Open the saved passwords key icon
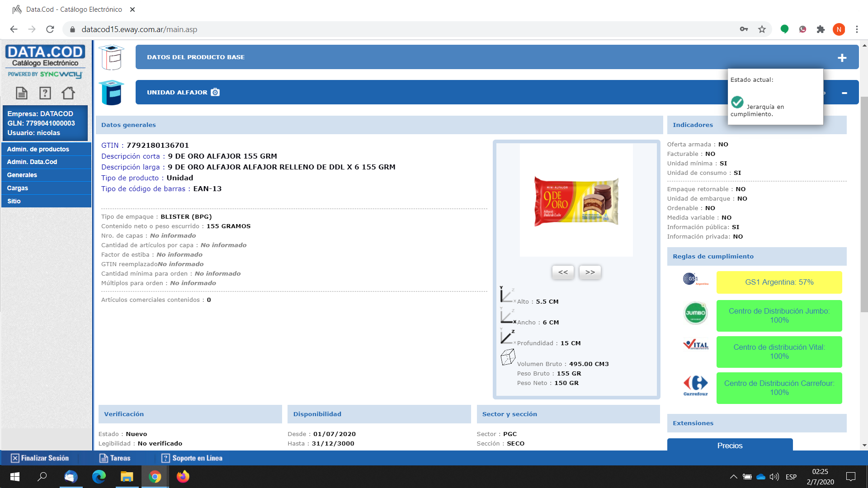Viewport: 868px width, 488px height. [744, 29]
